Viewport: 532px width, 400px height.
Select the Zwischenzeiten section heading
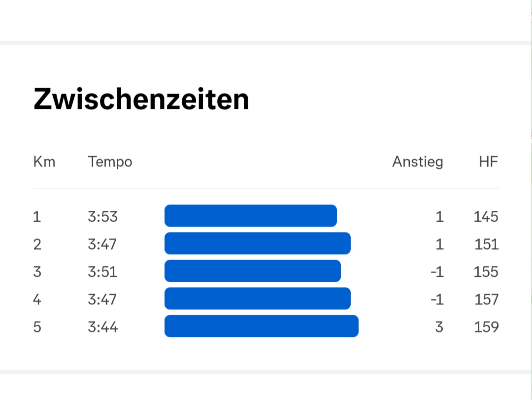141,99
